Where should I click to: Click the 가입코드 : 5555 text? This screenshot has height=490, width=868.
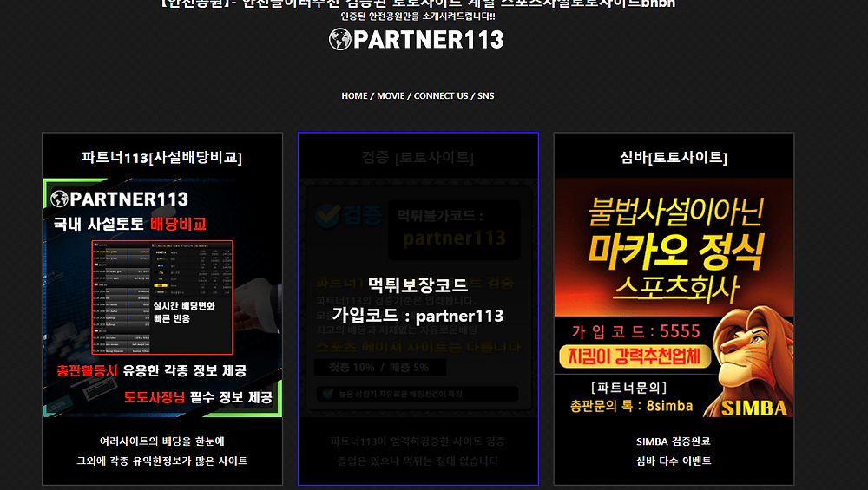tap(636, 331)
